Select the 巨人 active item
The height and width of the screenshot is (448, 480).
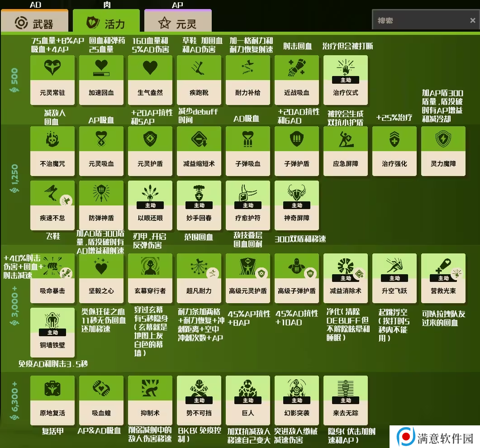pyautogui.click(x=248, y=400)
